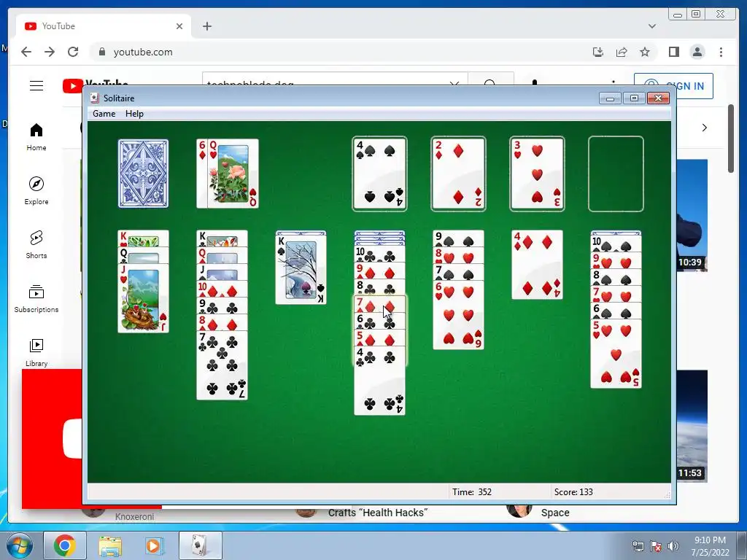Click the install app icon in address bar
The width and height of the screenshot is (747, 560).
coord(598,52)
